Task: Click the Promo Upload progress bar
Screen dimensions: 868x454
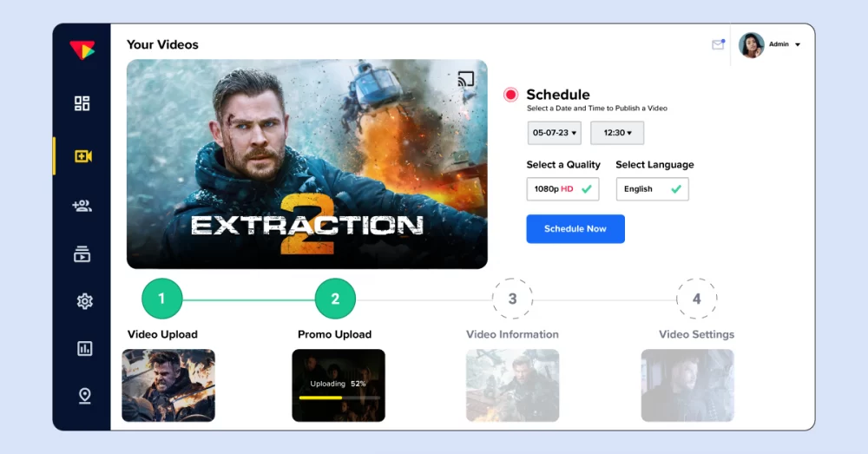Action: (x=339, y=398)
